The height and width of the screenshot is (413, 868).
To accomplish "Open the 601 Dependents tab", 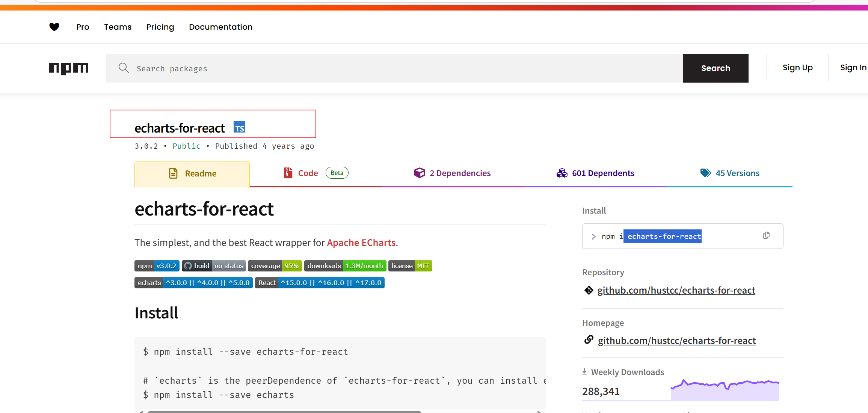I will (596, 173).
